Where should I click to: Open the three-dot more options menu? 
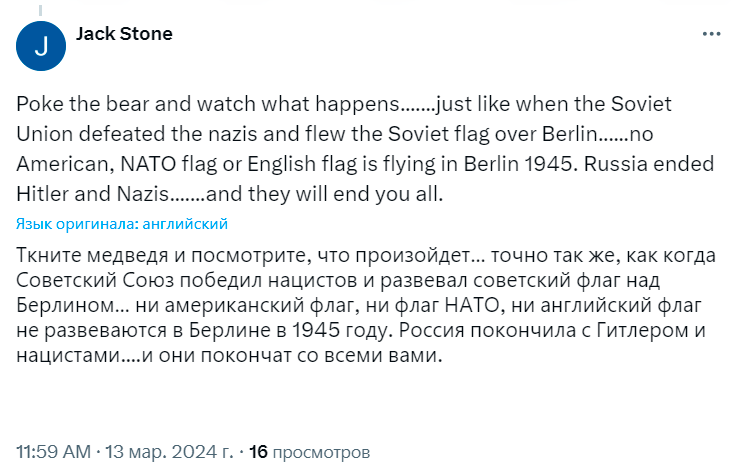pyautogui.click(x=711, y=34)
